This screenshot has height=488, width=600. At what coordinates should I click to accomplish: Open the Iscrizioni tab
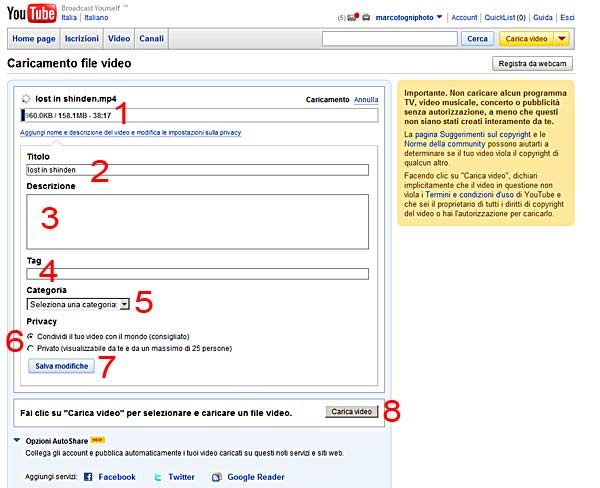pos(82,39)
